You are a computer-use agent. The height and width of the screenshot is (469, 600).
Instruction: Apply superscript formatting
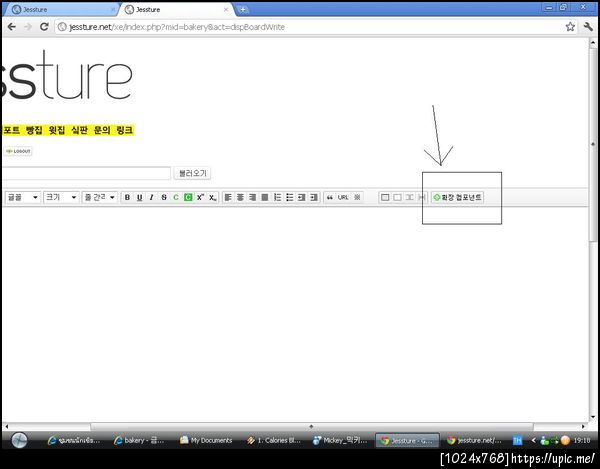[200, 197]
